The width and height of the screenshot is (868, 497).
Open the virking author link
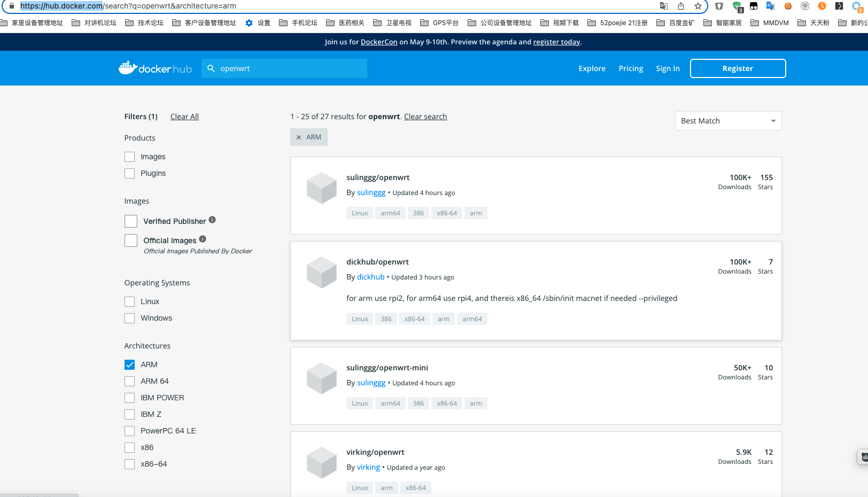tap(368, 467)
